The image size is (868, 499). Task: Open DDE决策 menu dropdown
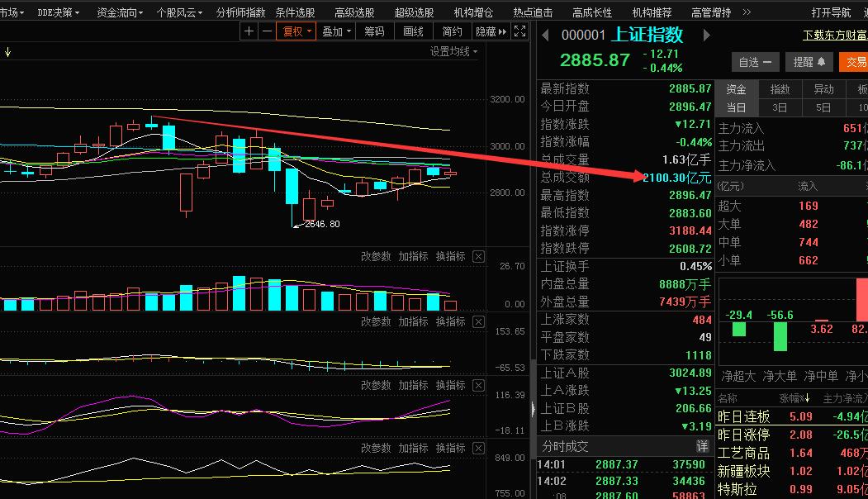pyautogui.click(x=58, y=12)
